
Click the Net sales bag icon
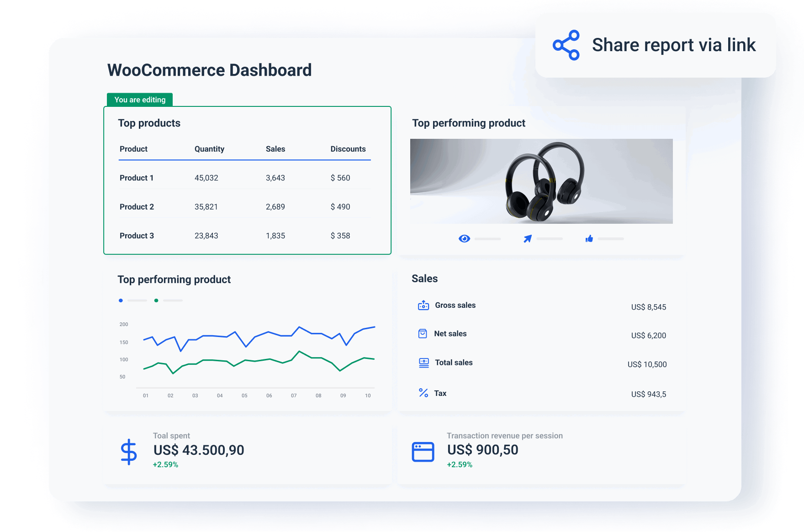[x=423, y=334]
